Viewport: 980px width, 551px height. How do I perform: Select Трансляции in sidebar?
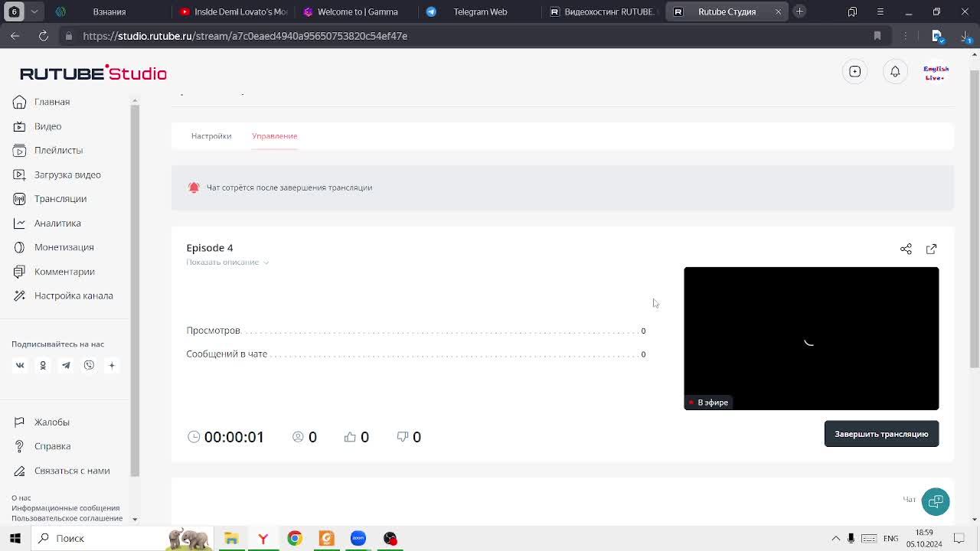(x=60, y=199)
